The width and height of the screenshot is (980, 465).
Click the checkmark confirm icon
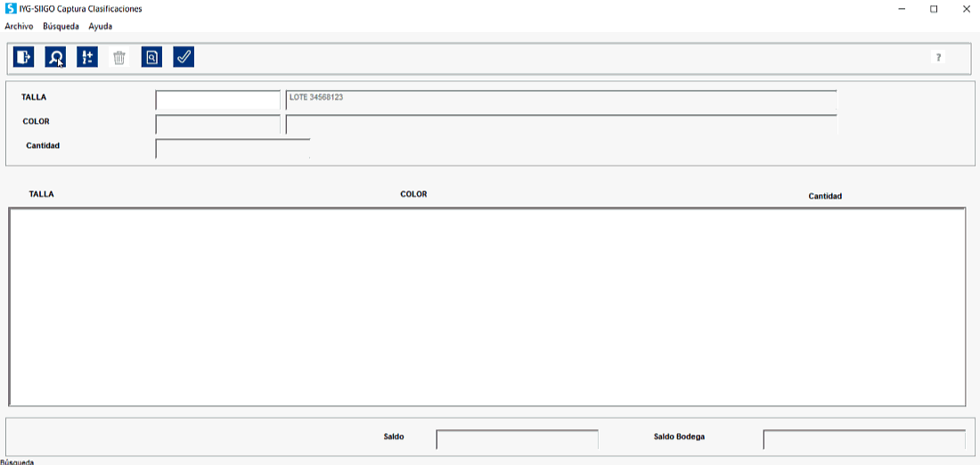coord(184,58)
